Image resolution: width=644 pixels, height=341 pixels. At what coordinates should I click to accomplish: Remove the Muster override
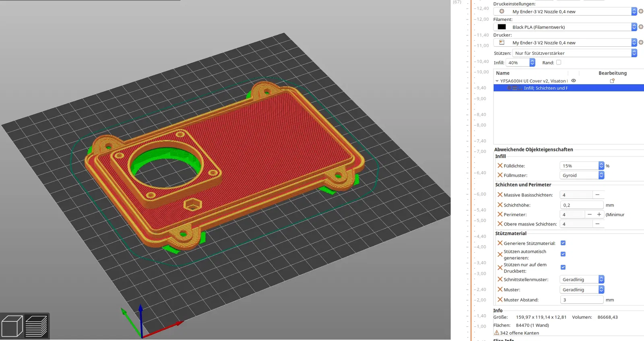pyautogui.click(x=500, y=289)
